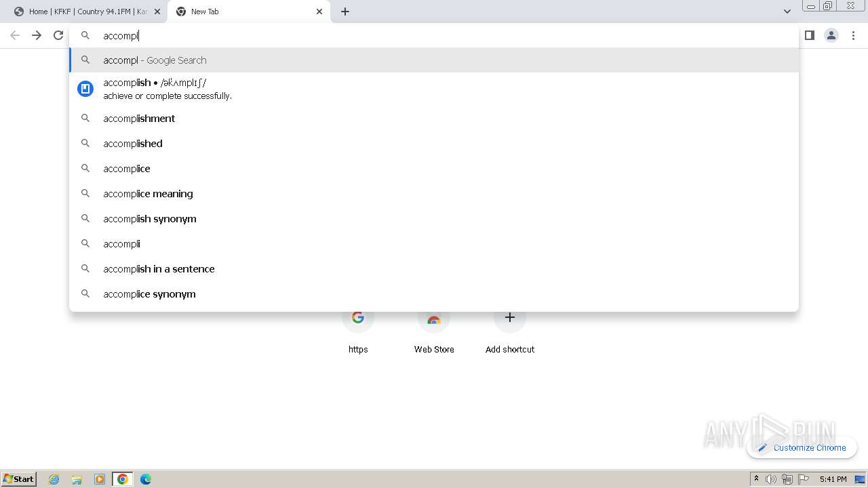This screenshot has width=868, height=488.
Task: Close the KFKF Country 94.1FM tab
Action: click(157, 12)
